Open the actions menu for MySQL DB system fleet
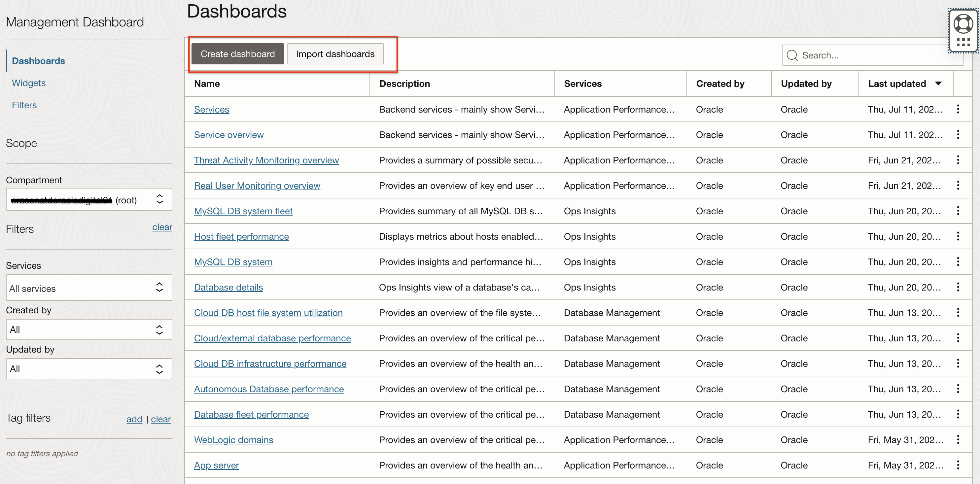Image resolution: width=980 pixels, height=484 pixels. 958,211
